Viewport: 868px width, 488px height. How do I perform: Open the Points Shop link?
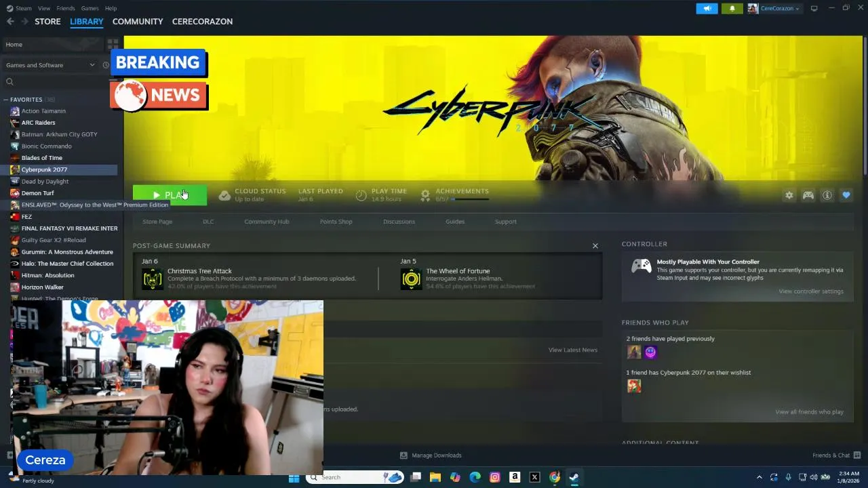click(x=336, y=222)
